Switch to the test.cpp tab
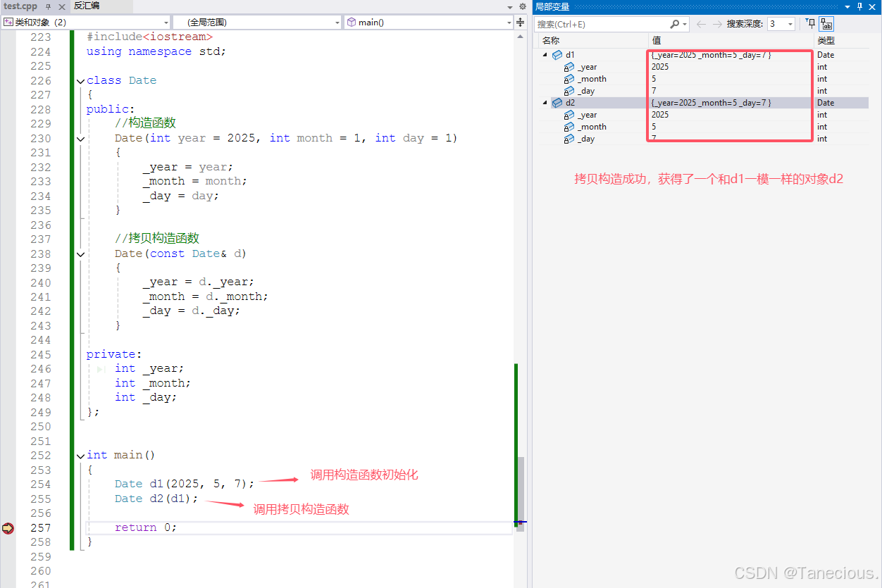 tap(20, 6)
